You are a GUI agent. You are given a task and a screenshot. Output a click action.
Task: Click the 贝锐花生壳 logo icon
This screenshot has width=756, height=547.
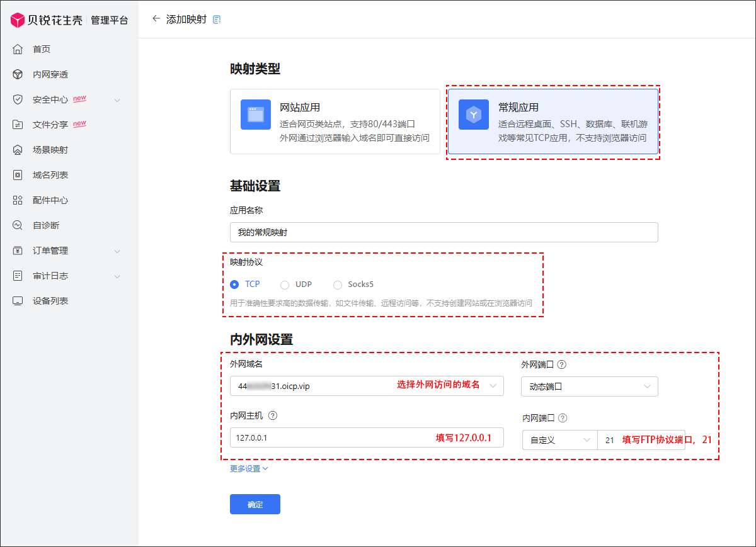(18, 20)
